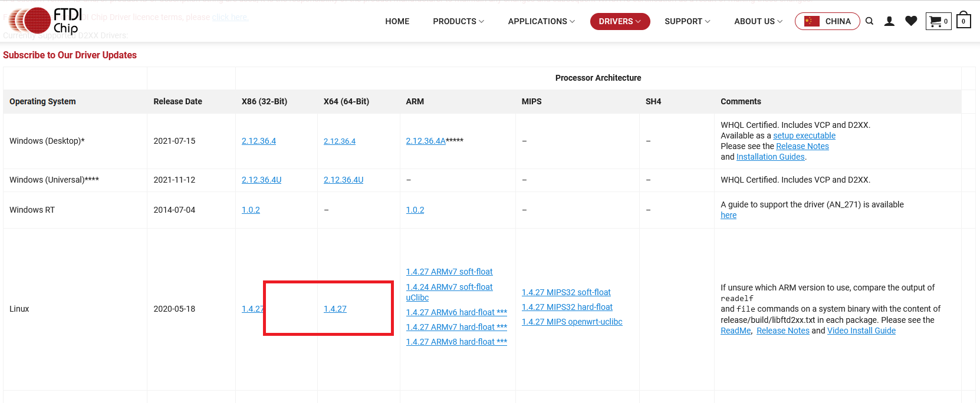This screenshot has height=403, width=980.
Task: Select the CHINA region button
Action: tap(827, 21)
